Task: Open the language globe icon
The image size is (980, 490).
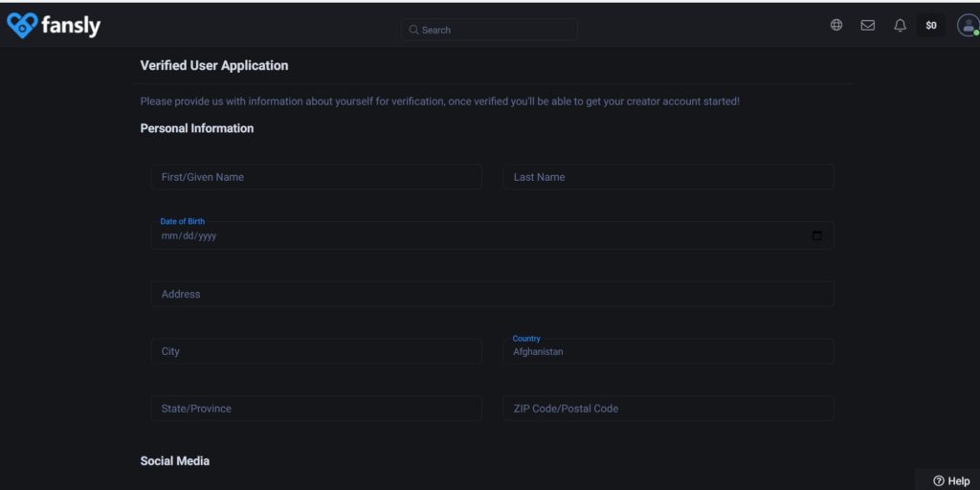Action: pyautogui.click(x=836, y=25)
